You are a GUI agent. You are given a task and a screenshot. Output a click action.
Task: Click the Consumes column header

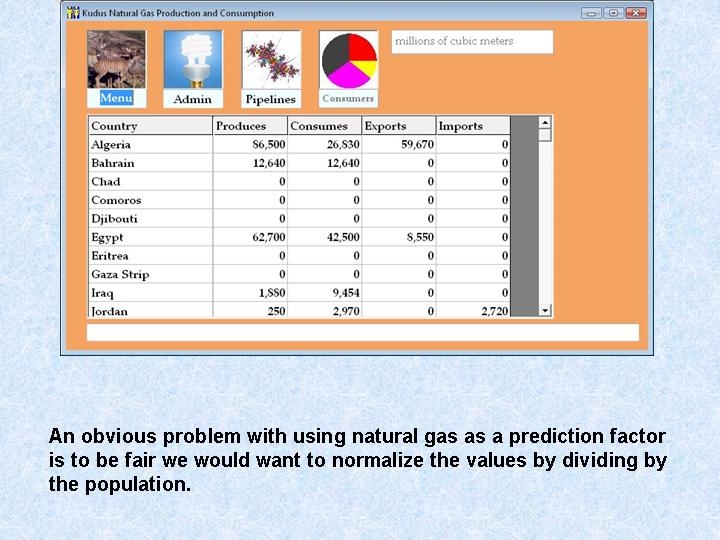pyautogui.click(x=324, y=126)
